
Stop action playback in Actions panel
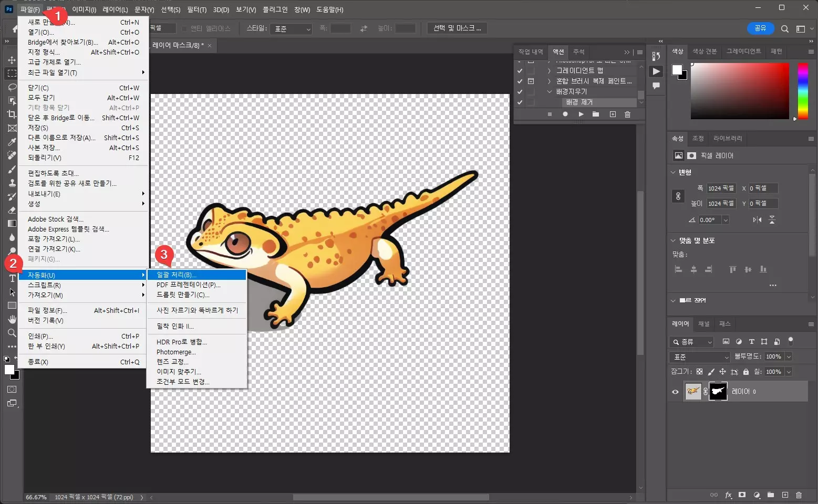pos(550,114)
